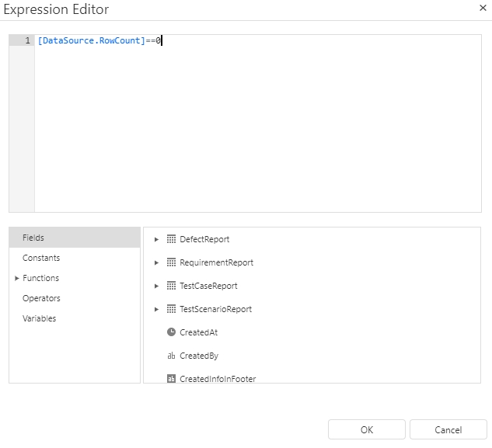Select the Fields category

pyautogui.click(x=33, y=238)
